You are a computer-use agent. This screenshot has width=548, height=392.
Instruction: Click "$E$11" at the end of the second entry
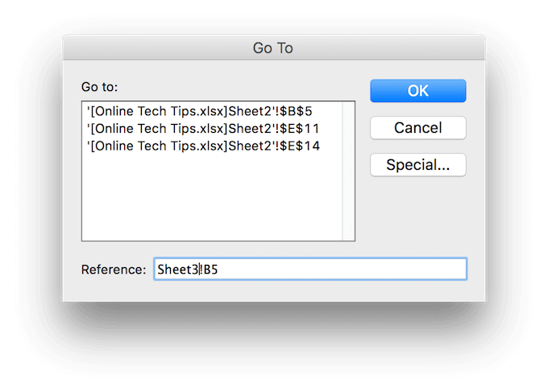pos(303,129)
